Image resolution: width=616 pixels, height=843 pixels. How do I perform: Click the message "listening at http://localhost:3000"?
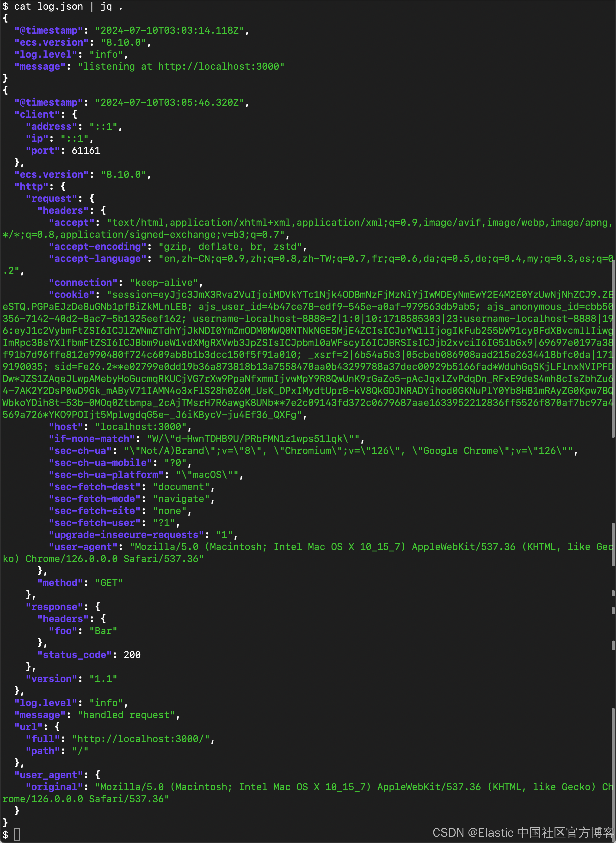pyautogui.click(x=181, y=66)
